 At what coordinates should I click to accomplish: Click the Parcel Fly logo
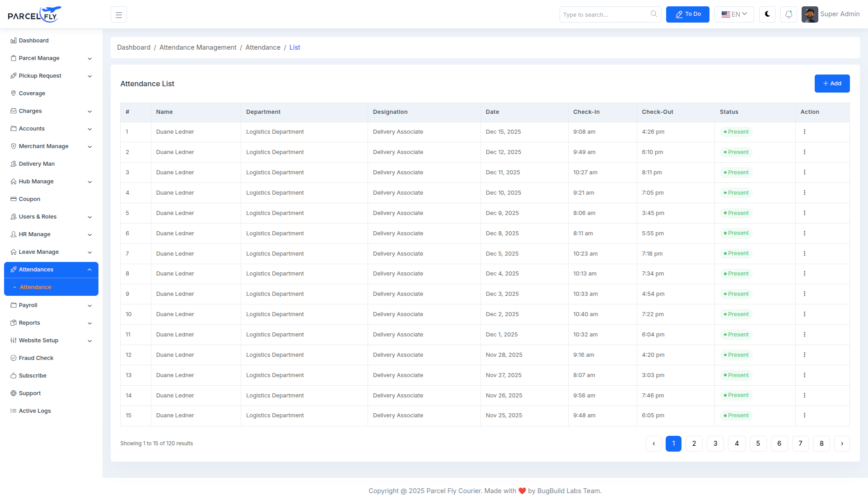coord(34,14)
